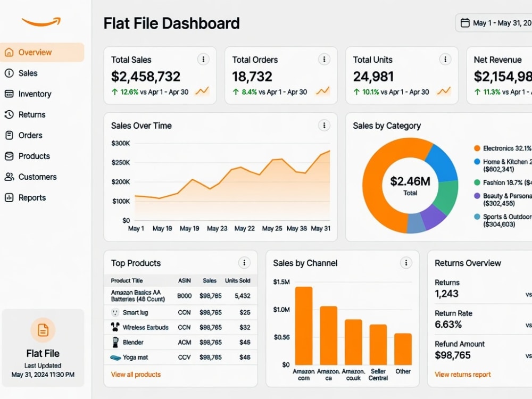Click the Orders clipboard icon
Image resolution: width=532 pixels, height=399 pixels.
(x=9, y=135)
